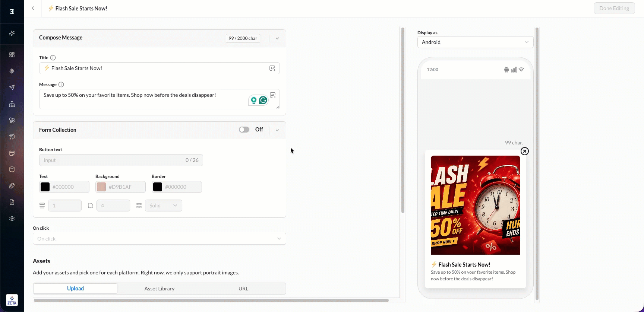Collapse the Form Collection section chevron
The width and height of the screenshot is (644, 312).
[x=277, y=130]
